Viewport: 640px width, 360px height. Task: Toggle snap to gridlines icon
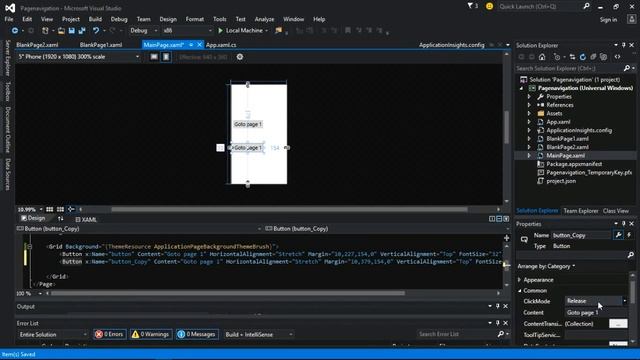[60, 209]
